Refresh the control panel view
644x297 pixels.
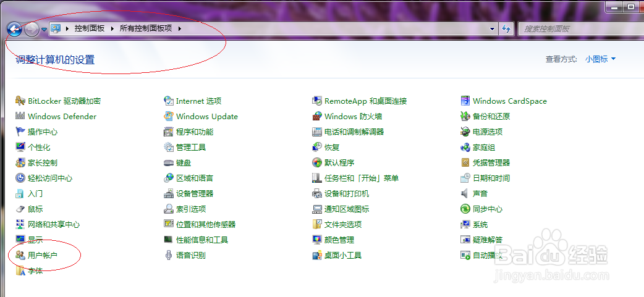[506, 29]
